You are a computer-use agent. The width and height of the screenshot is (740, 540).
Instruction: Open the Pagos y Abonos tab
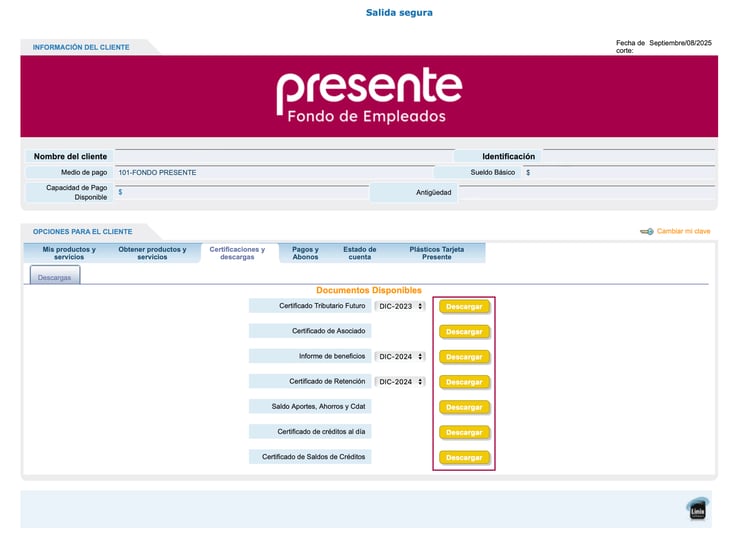coord(305,253)
